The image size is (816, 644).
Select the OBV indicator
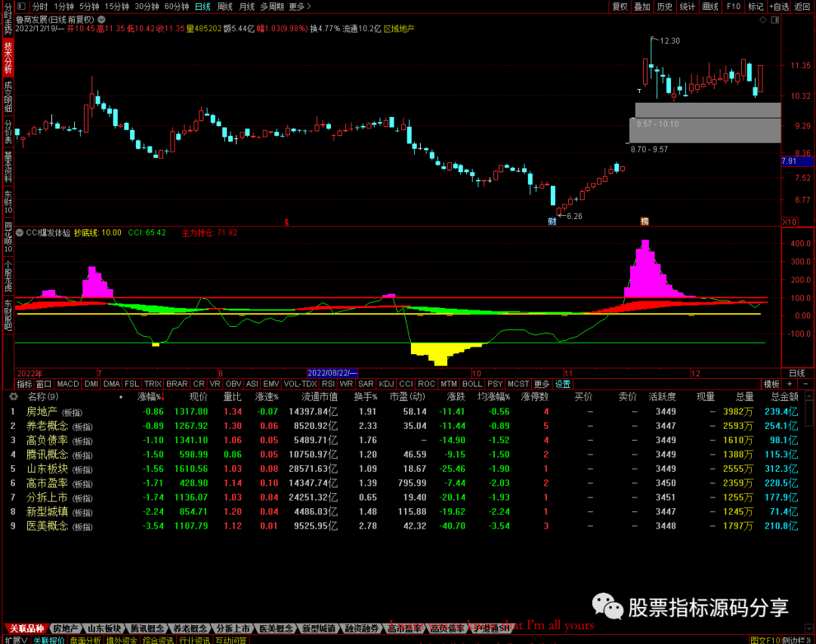[233, 384]
